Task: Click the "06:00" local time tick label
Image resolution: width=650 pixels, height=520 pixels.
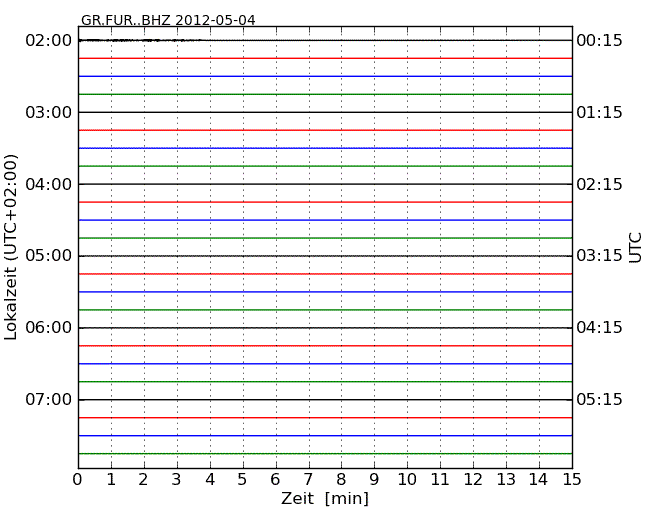Action: click(x=49, y=328)
